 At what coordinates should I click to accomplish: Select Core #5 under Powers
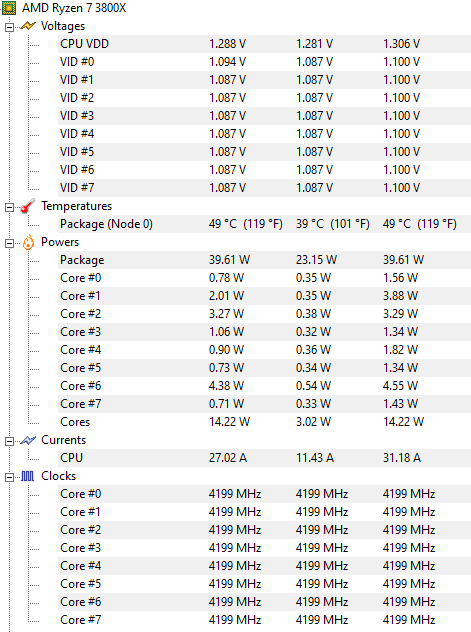pyautogui.click(x=264, y=368)
